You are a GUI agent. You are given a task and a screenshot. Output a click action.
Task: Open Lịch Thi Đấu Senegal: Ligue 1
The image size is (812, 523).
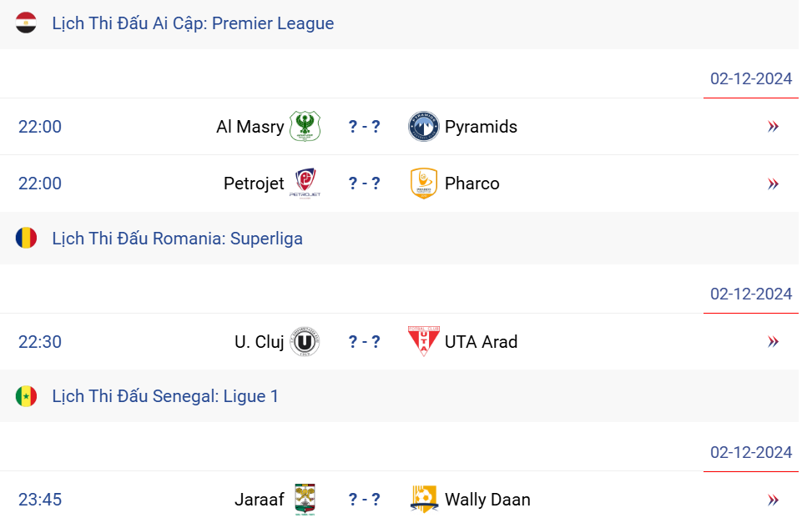165,396
